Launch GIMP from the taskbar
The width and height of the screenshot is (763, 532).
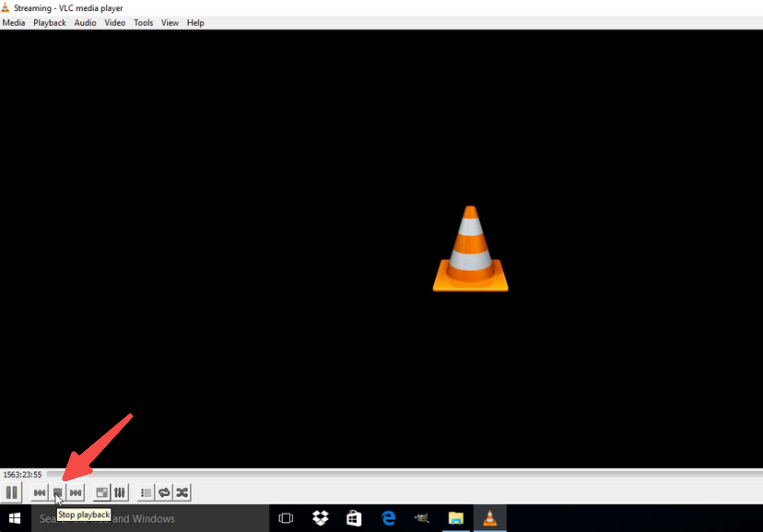[422, 518]
